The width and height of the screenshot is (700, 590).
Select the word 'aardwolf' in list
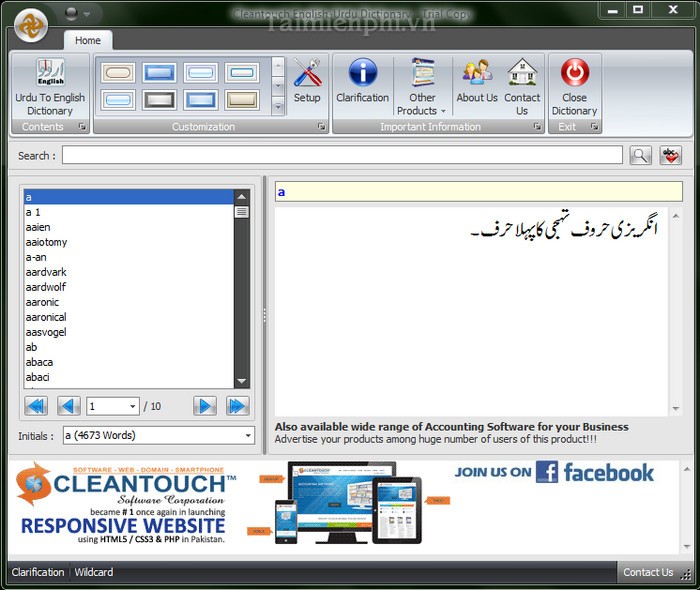click(x=129, y=287)
